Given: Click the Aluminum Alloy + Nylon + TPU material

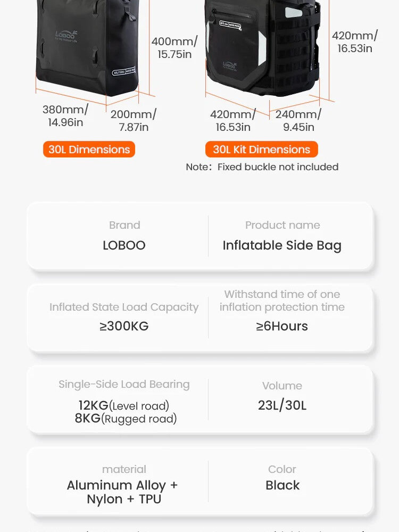Looking at the screenshot, I should point(122,492).
